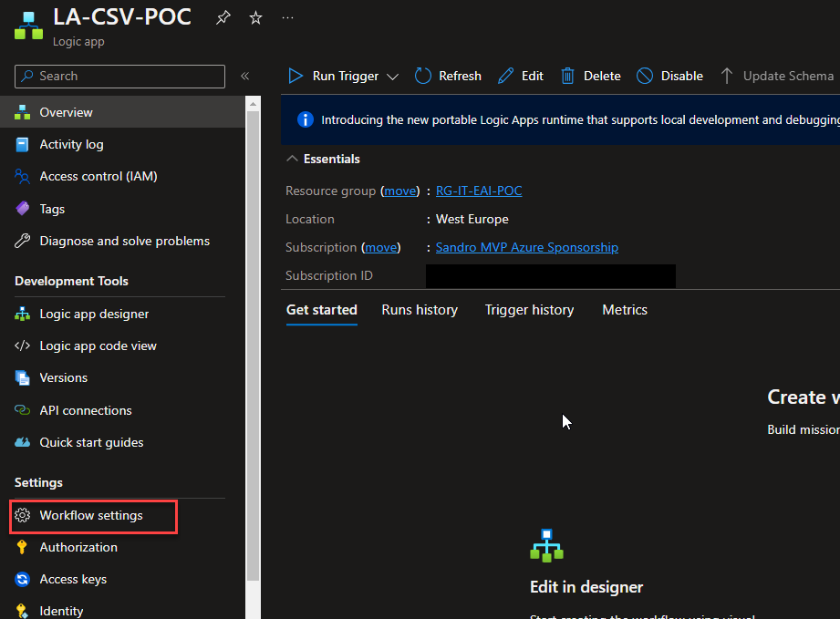Open API connections in sidebar
This screenshot has height=619, width=840.
86,410
